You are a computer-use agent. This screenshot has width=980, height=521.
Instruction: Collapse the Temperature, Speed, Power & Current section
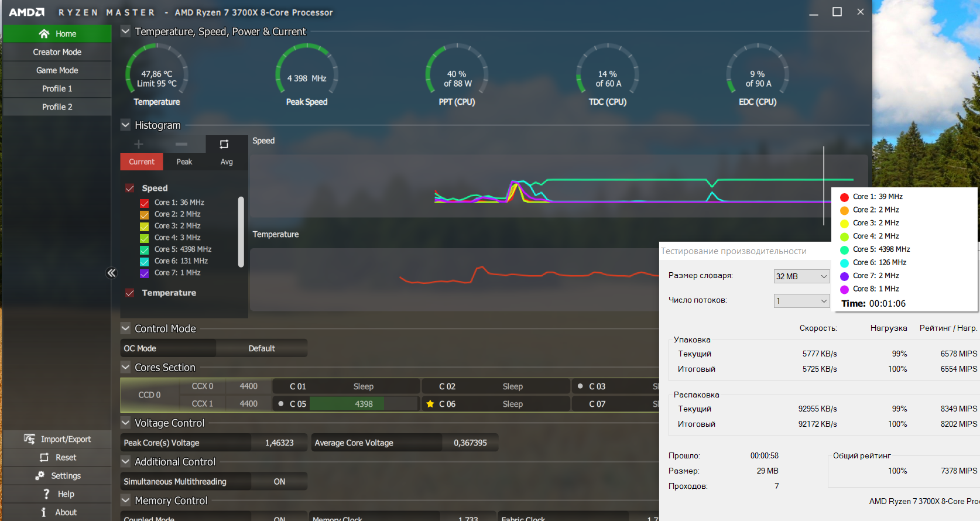125,32
